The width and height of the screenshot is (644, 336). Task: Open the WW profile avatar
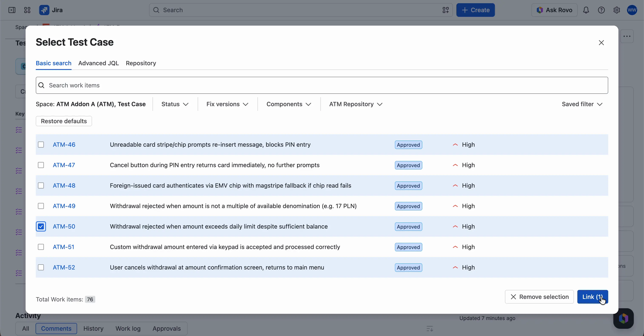click(632, 10)
